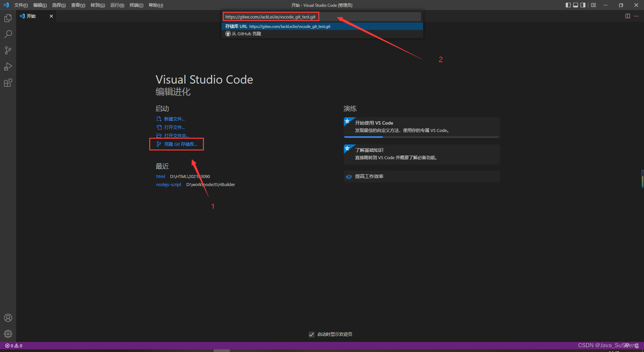Click the errors and warnings status indicator

click(14, 346)
